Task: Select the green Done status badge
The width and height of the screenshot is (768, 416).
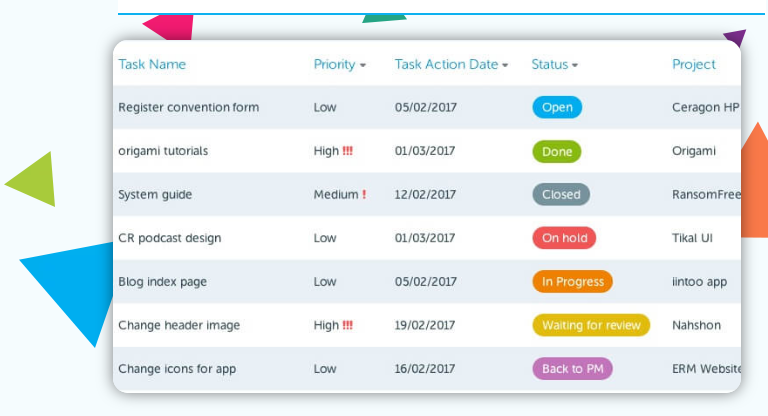Action: coord(556,151)
